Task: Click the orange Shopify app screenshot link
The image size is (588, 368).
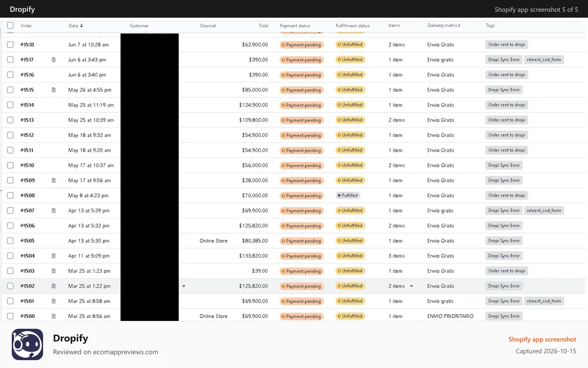Action: click(x=542, y=340)
